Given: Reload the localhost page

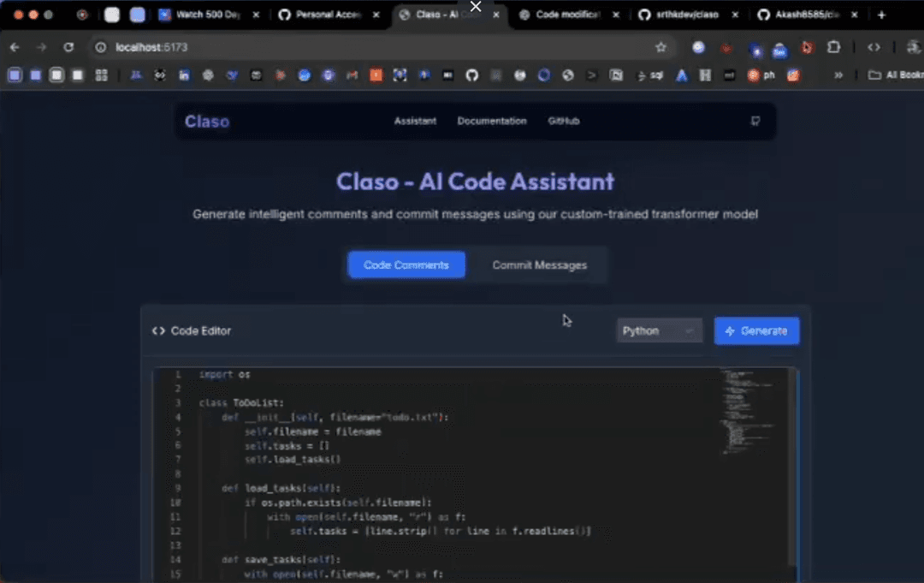Looking at the screenshot, I should click(68, 47).
